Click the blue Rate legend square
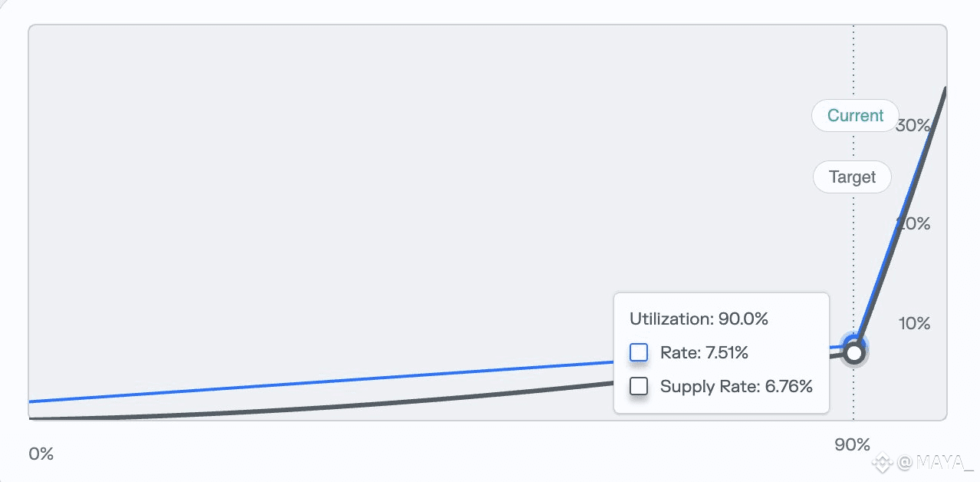This screenshot has height=482, width=980. point(639,352)
